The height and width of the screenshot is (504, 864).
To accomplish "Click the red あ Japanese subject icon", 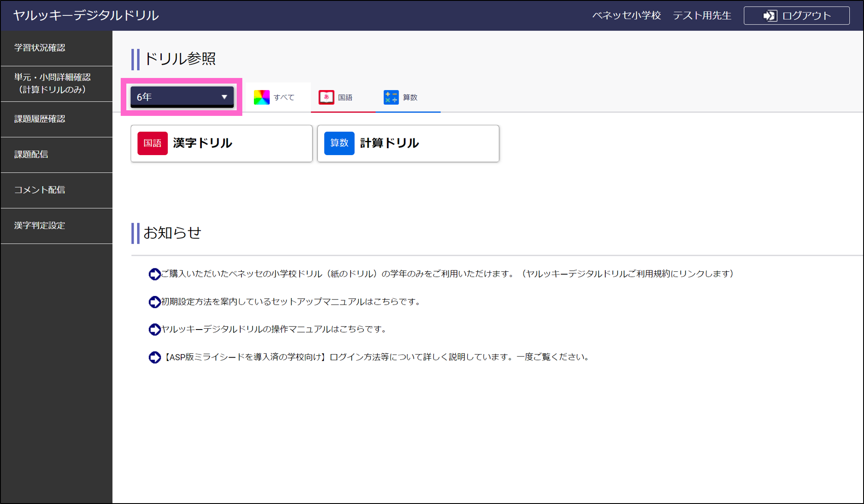I will [x=326, y=97].
